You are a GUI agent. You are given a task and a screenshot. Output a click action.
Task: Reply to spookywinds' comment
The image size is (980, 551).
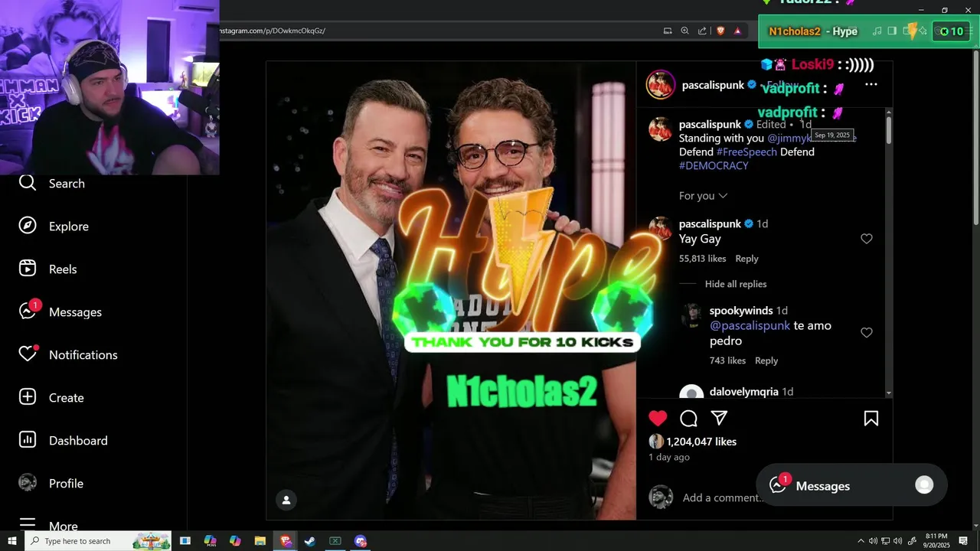[x=766, y=360]
